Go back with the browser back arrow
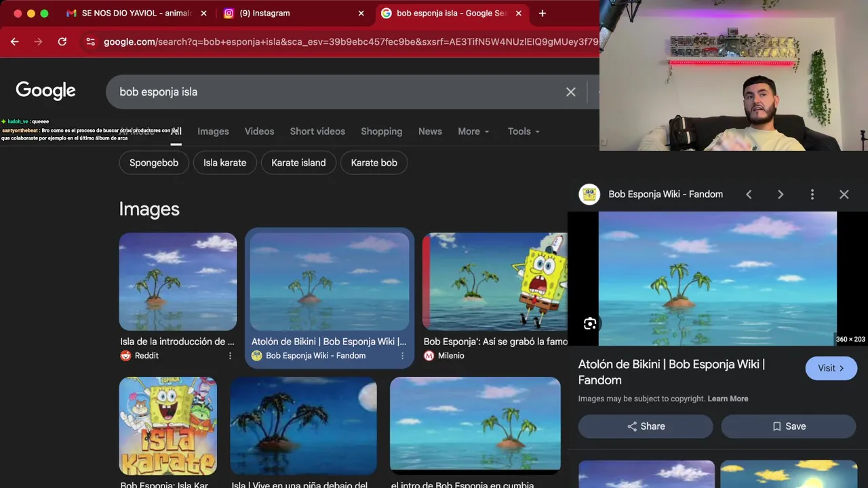 pyautogui.click(x=14, y=41)
